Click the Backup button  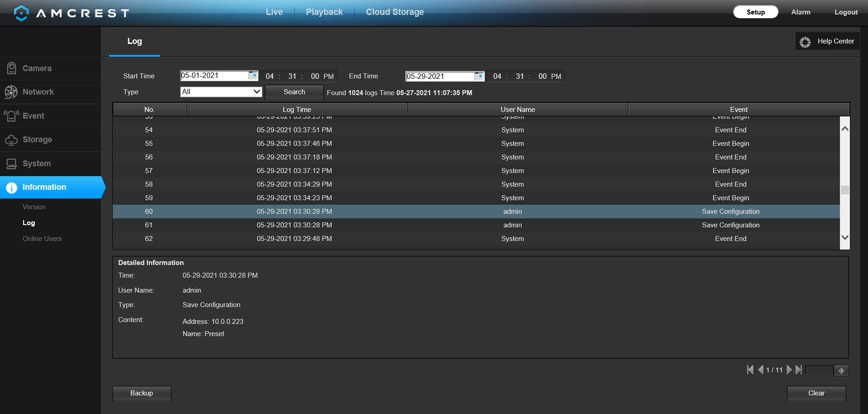(x=142, y=393)
